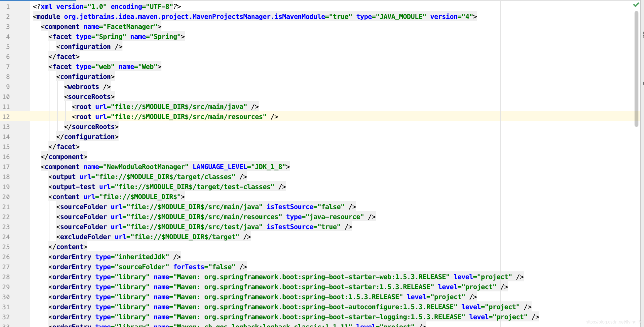Click the closing content tag
Image resolution: width=644 pixels, height=327 pixels.
click(68, 247)
